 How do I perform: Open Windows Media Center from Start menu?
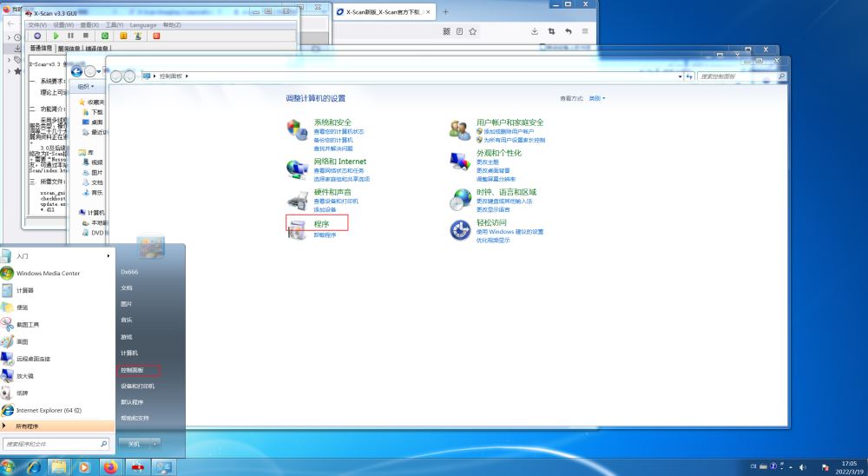tap(48, 273)
